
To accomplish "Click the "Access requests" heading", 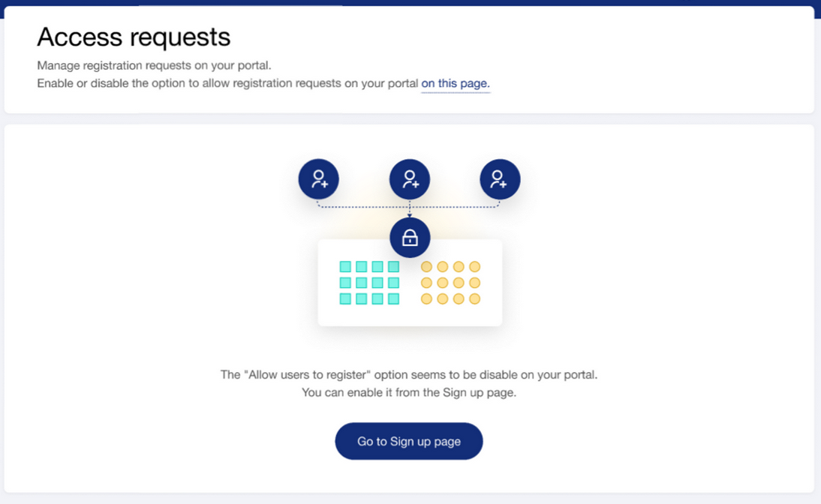I will pyautogui.click(x=134, y=37).
